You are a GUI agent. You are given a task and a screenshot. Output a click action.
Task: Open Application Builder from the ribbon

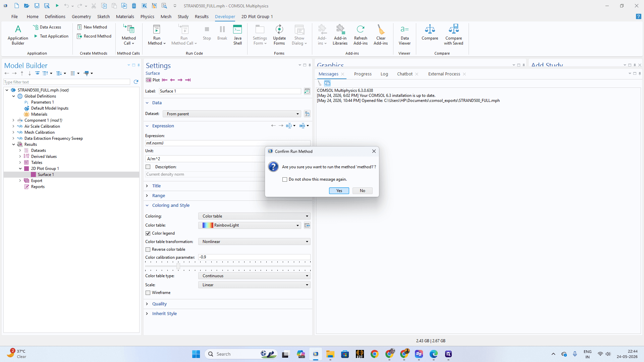click(x=18, y=35)
